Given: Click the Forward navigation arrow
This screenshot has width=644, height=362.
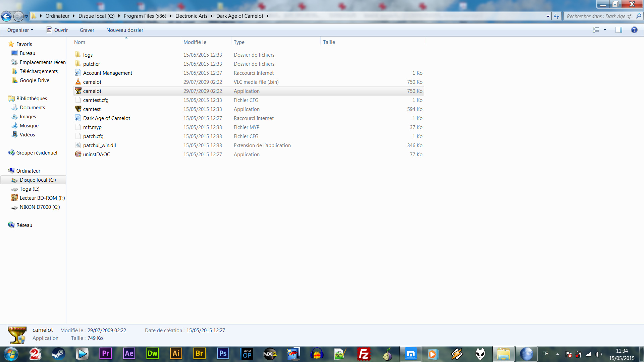Looking at the screenshot, I should pos(18,16).
